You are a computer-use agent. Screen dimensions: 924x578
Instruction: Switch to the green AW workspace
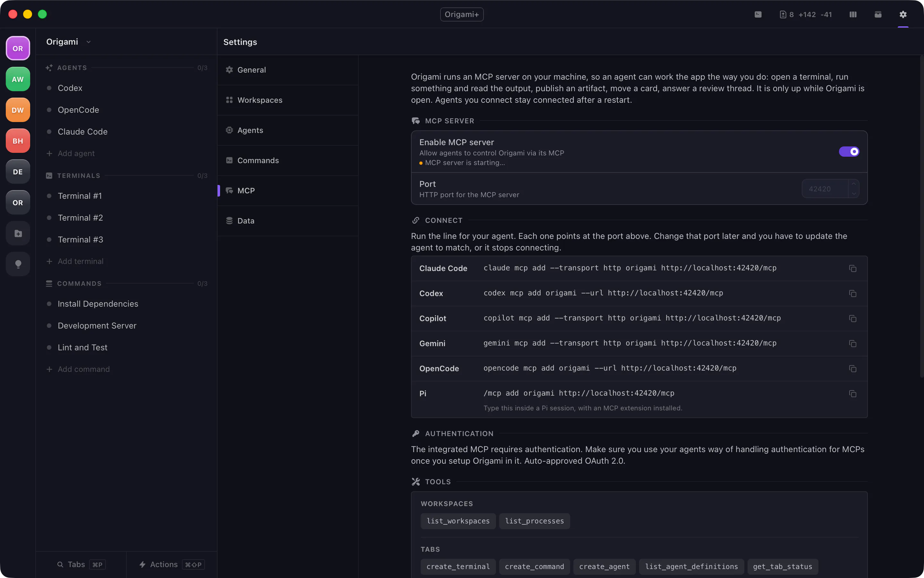coord(18,79)
